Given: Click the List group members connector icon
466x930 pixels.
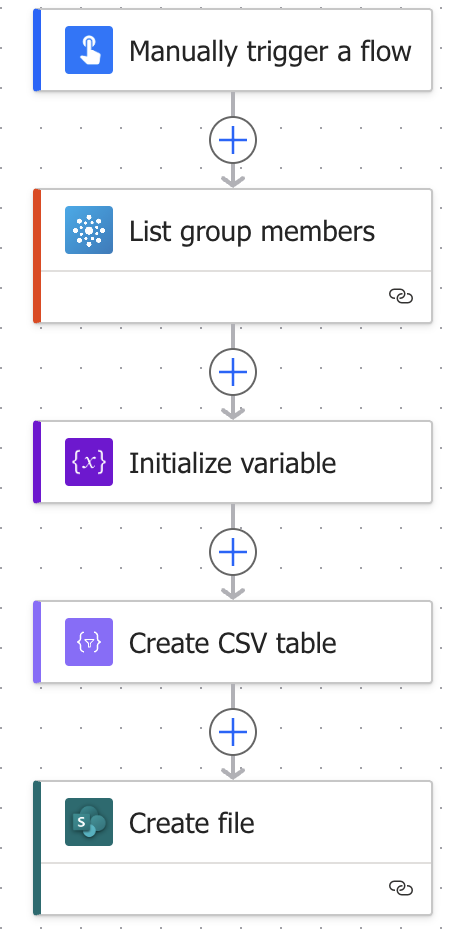Looking at the screenshot, I should [x=89, y=230].
